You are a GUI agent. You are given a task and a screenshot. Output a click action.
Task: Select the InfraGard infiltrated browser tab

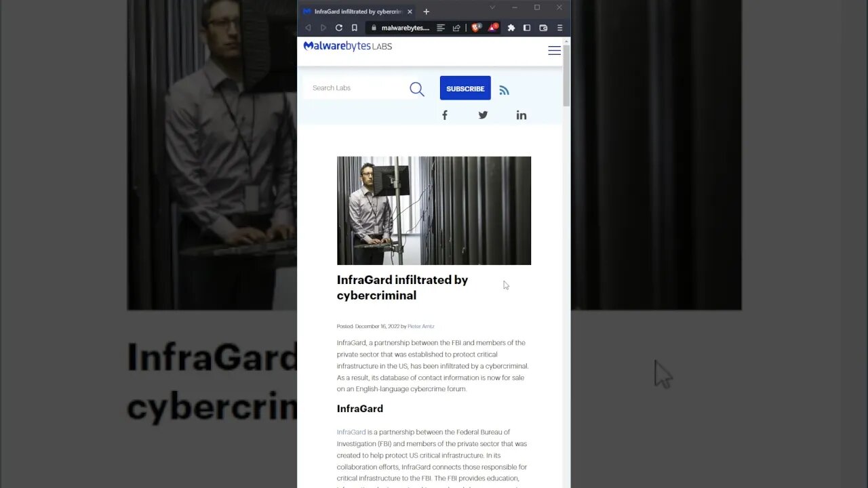(358, 12)
